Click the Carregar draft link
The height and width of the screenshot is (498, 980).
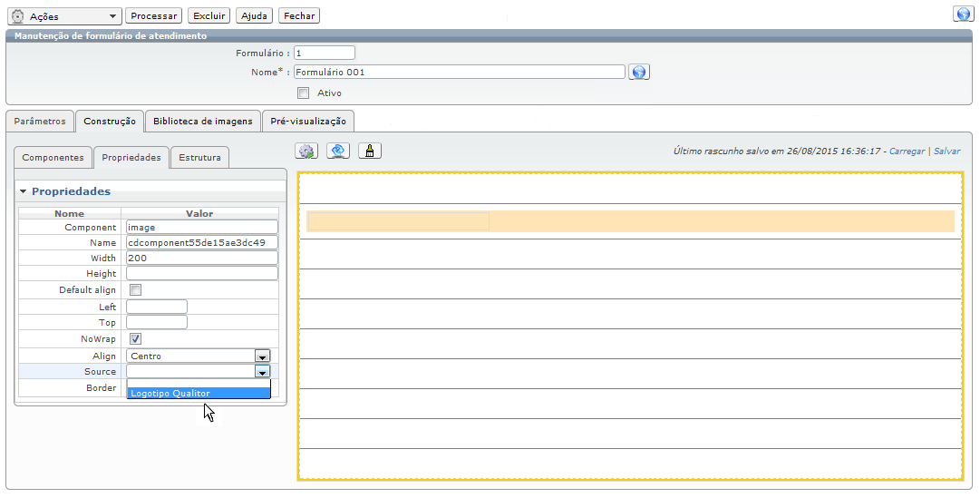(907, 151)
